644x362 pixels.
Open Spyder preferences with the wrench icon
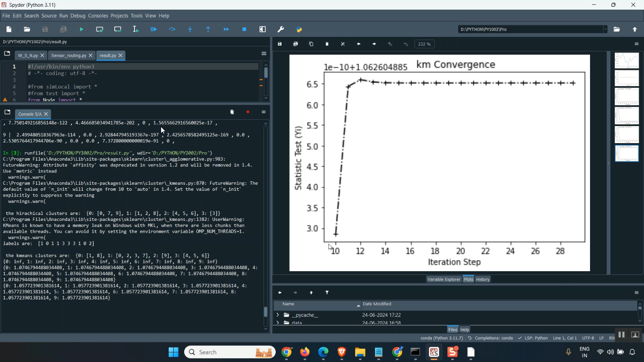pos(281,29)
